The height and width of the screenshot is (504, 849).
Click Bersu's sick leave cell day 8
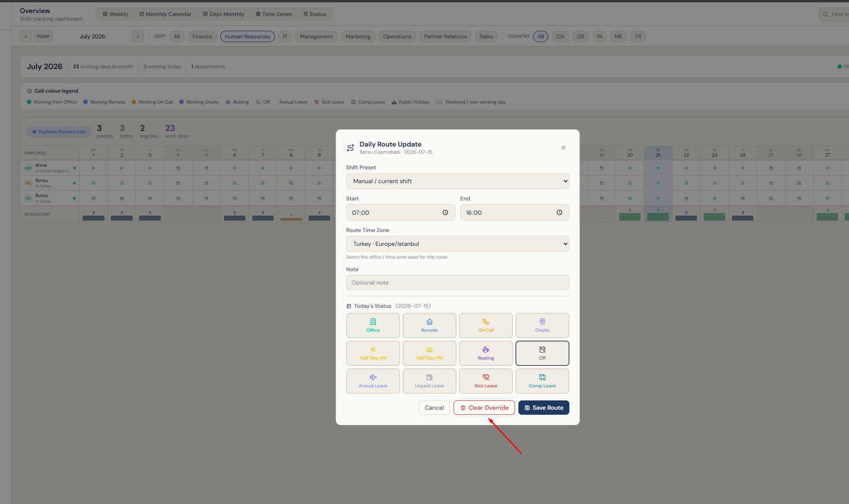coord(291,183)
